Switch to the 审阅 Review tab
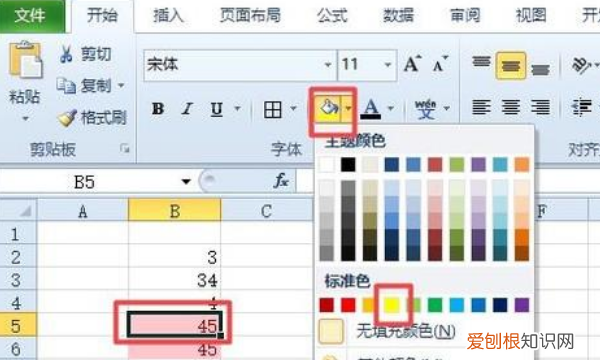Screen dimensions: 600x360 coord(465,16)
